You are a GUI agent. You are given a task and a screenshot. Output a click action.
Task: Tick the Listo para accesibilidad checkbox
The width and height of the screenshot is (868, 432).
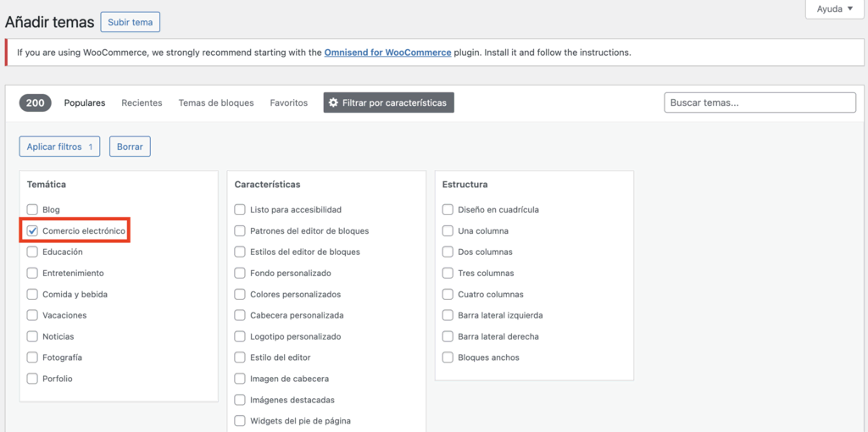(241, 209)
